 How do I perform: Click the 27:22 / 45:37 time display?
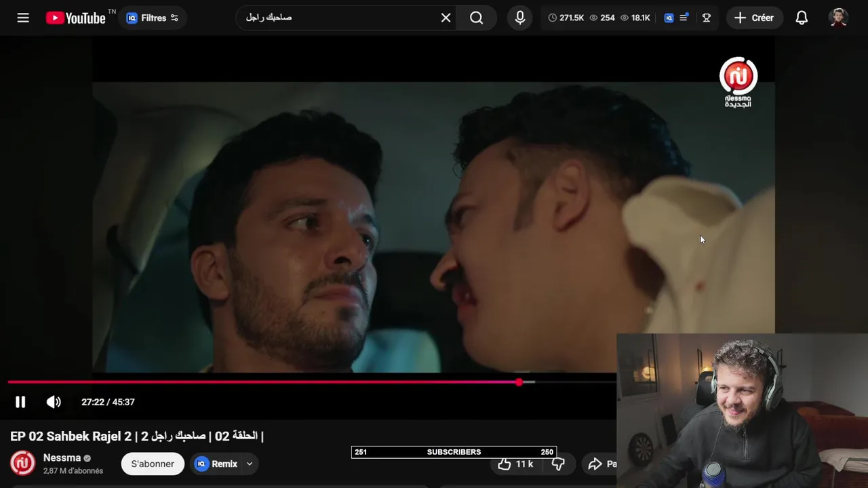pos(108,402)
